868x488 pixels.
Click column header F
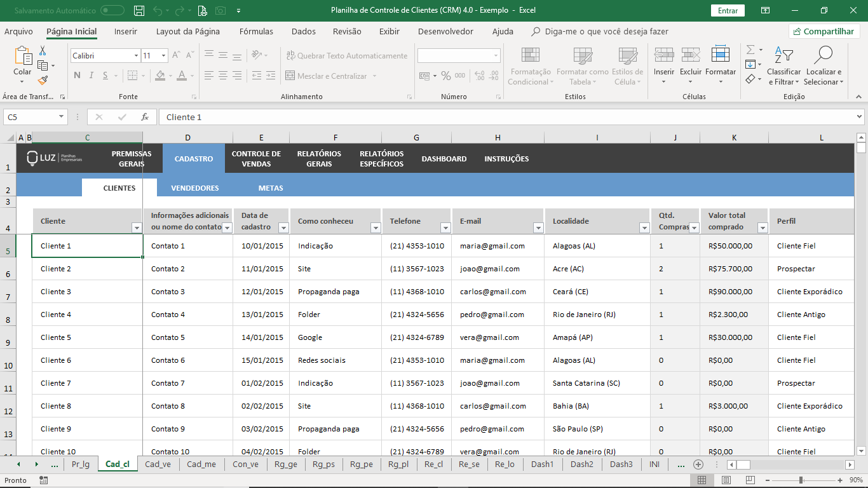point(336,137)
